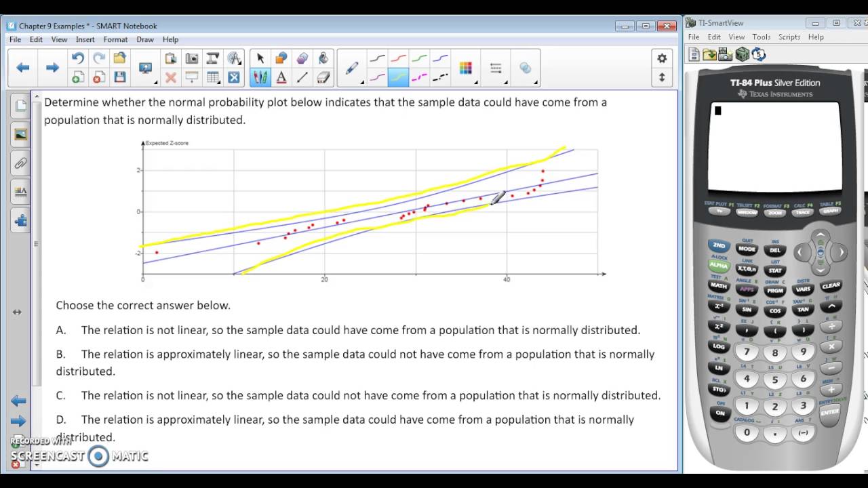This screenshot has height=488, width=868.
Task: Open Page Sorter tab in left sidebar
Action: pyautogui.click(x=21, y=106)
